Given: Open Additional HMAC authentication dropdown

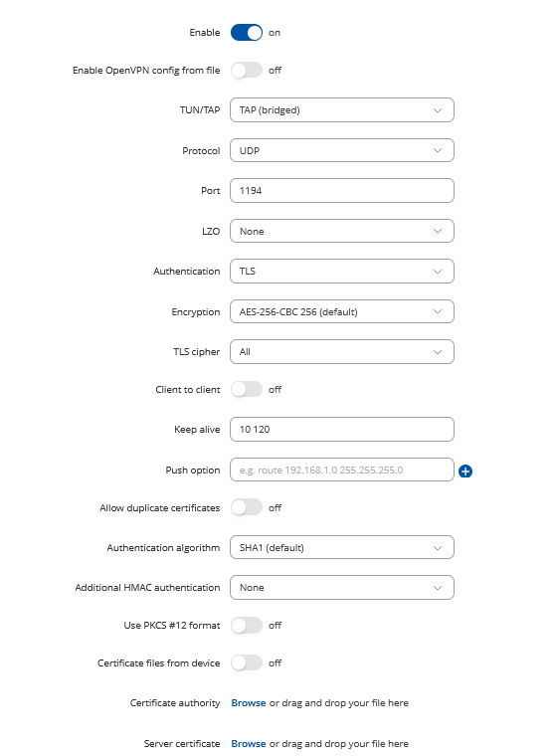Looking at the screenshot, I should point(342,587).
